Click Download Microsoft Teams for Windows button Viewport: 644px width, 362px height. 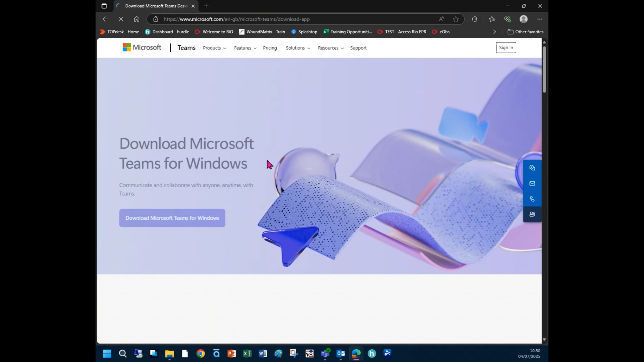[x=172, y=218]
